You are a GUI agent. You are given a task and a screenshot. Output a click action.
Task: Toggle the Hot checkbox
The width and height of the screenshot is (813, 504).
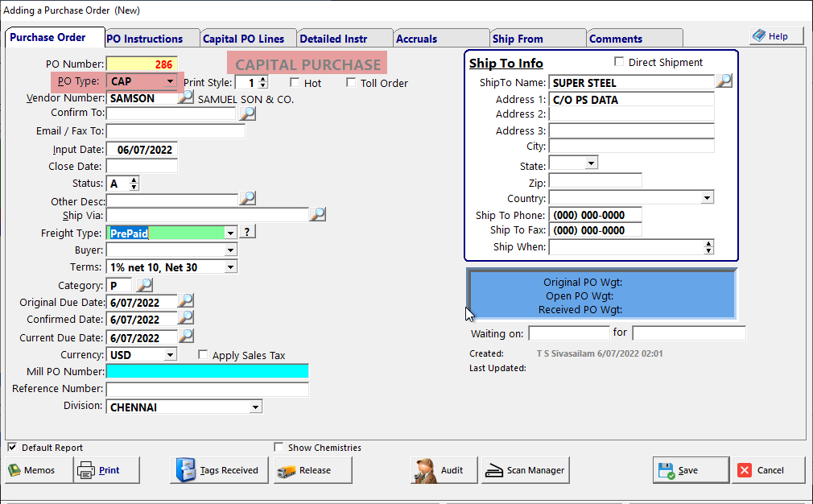click(295, 82)
